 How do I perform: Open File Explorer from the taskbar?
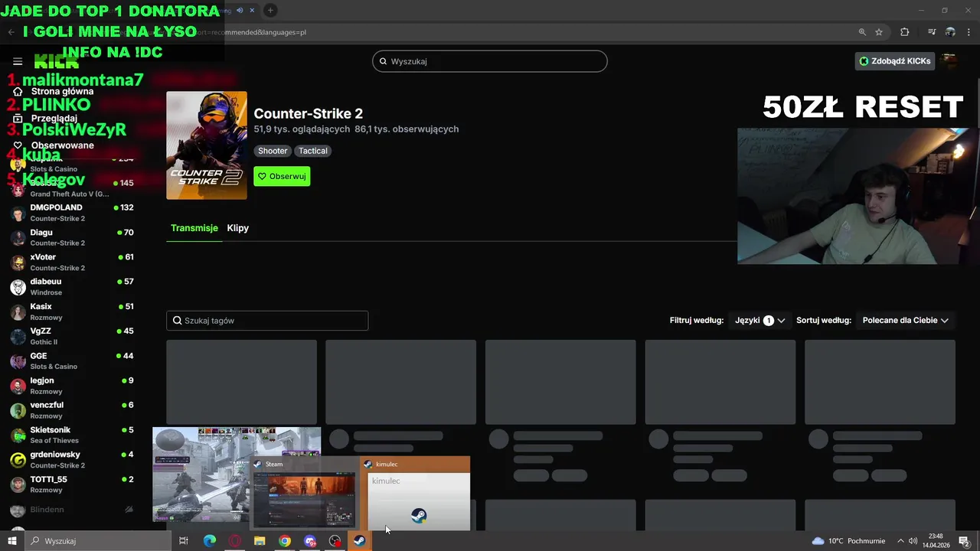click(x=260, y=541)
